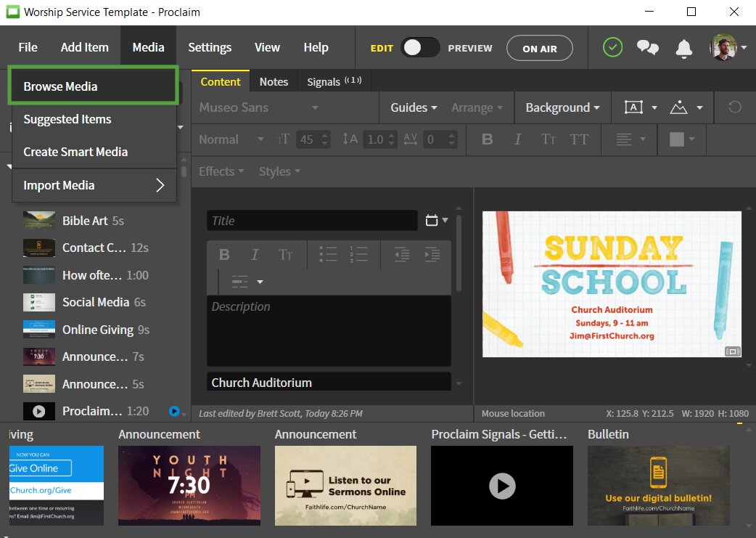This screenshot has height=538, width=756.
Task: Open the Background dropdown
Action: tap(562, 107)
